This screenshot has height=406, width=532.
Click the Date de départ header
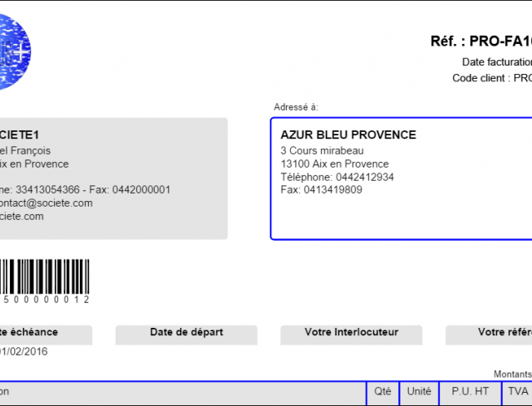[x=186, y=332]
